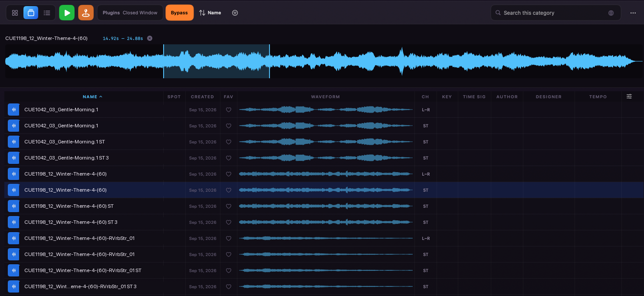
Task: Favorite the highlighted Winter-Theme-4-(60) row
Action: click(229, 190)
